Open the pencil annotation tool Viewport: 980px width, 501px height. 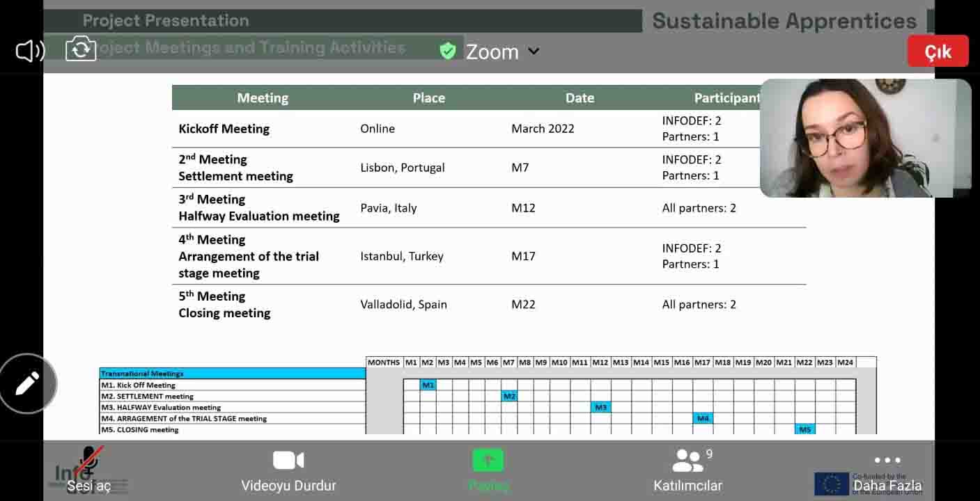click(28, 383)
